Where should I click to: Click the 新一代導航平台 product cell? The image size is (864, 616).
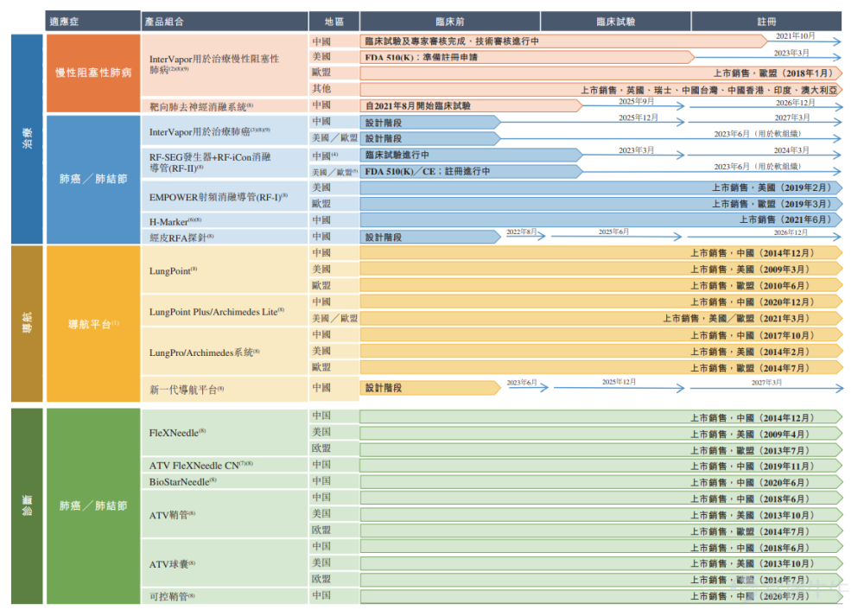click(x=225, y=390)
